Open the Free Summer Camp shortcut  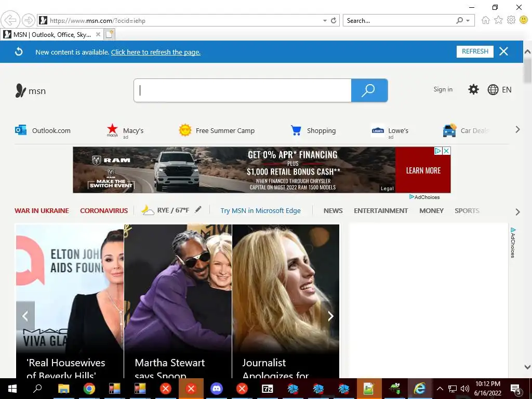[x=217, y=130]
